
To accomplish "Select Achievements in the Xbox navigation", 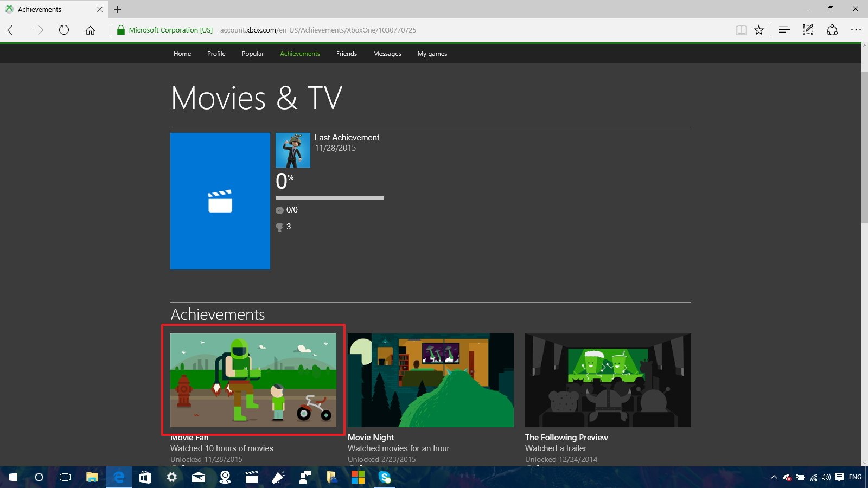I will click(x=300, y=54).
